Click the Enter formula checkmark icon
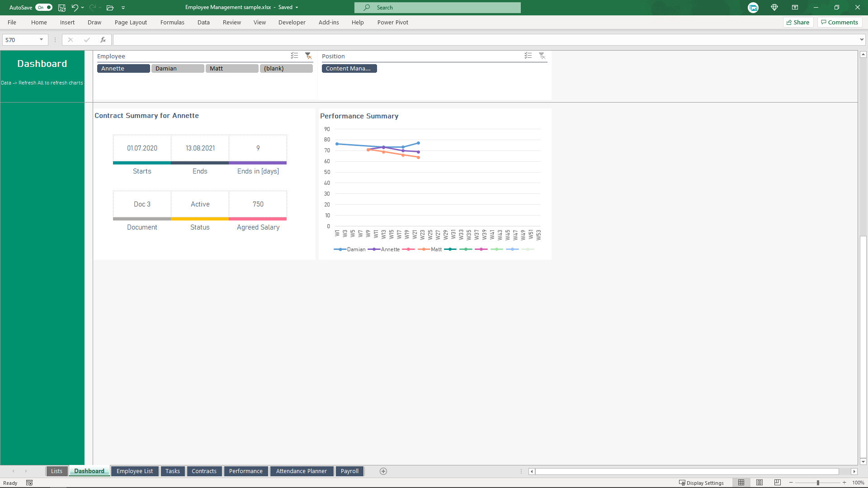This screenshot has width=868, height=488. click(x=87, y=40)
